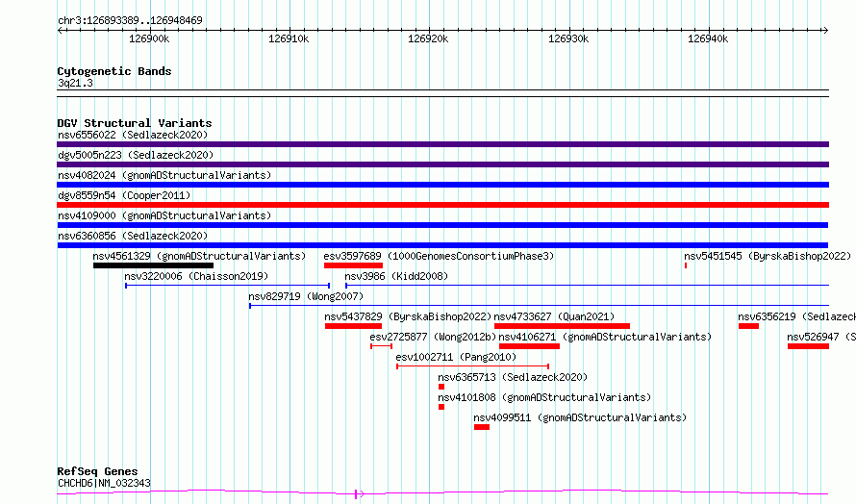The height and width of the screenshot is (504, 856).
Task: Click the nsv526947 red variant bar
Action: tap(808, 346)
